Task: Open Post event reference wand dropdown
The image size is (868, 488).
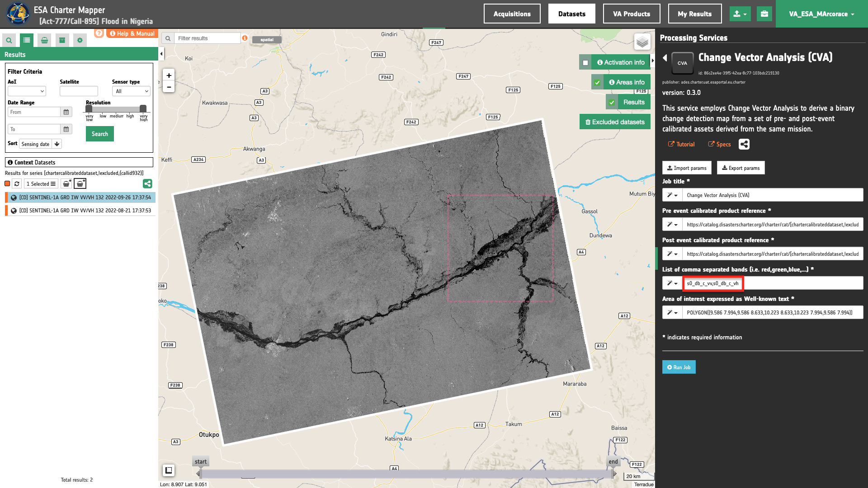Action: click(x=672, y=254)
